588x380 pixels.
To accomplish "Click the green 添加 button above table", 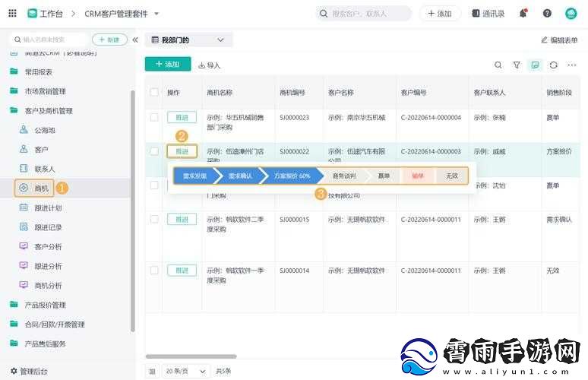I will pyautogui.click(x=168, y=64).
